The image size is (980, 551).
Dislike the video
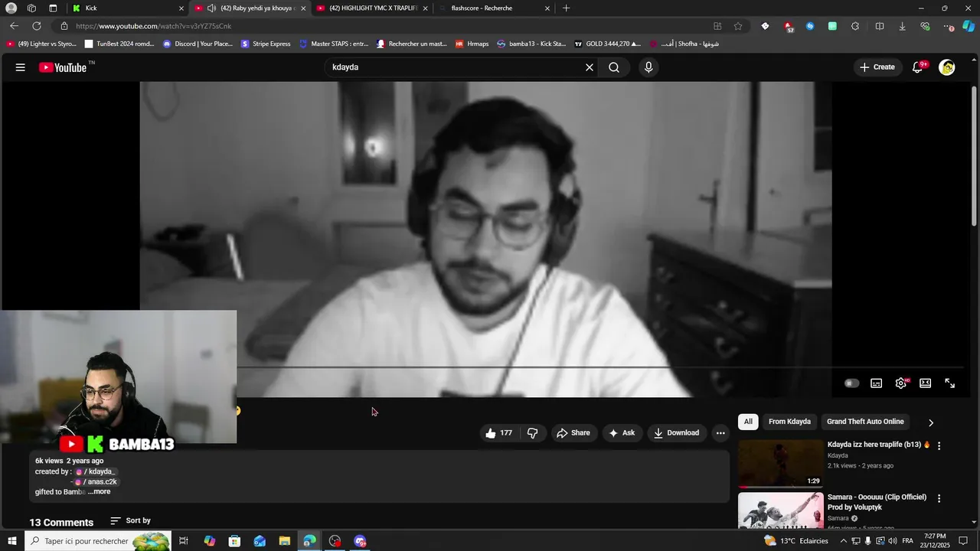coord(533,433)
